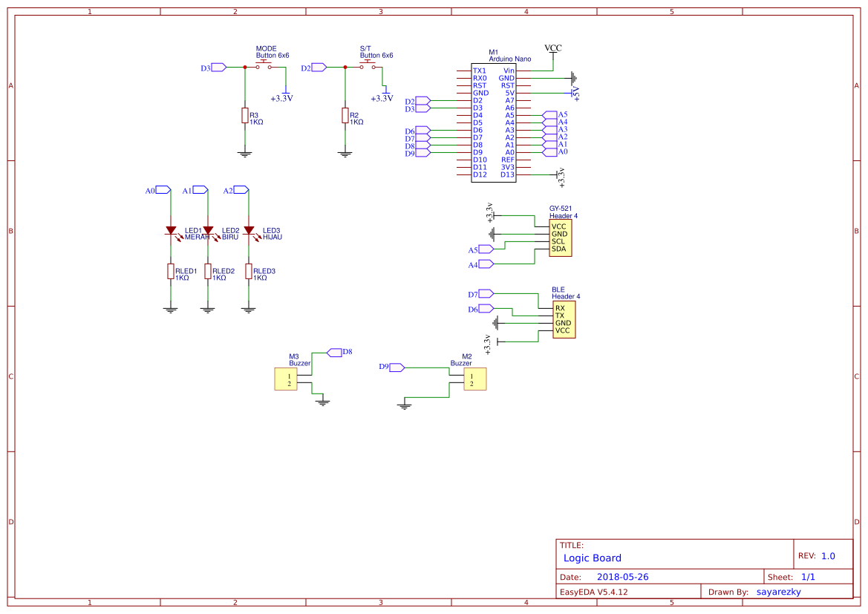Select the ground symbol below M3 Buzzer
868x614 pixels.
322,399
